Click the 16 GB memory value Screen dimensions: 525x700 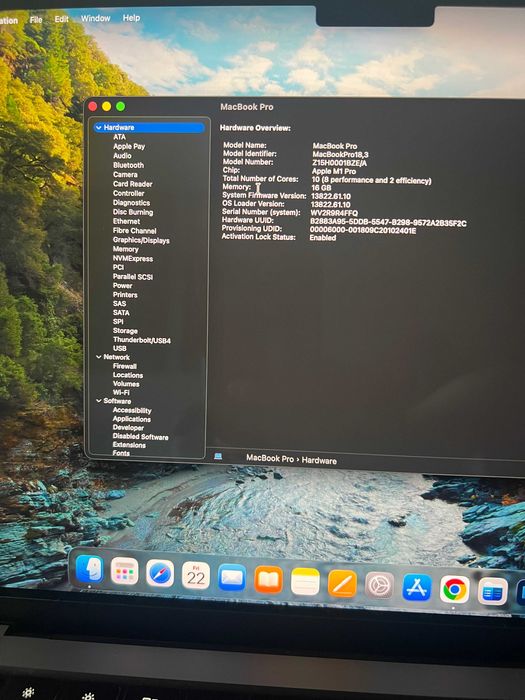[x=321, y=188]
